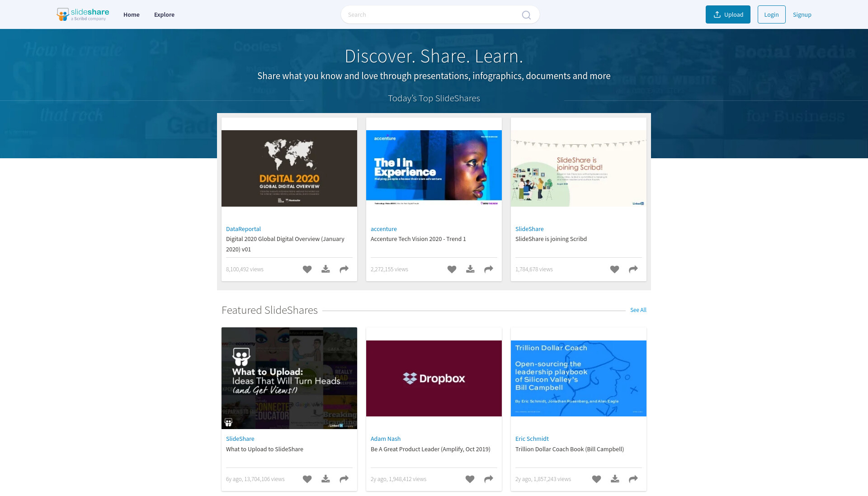This screenshot has width=868, height=496.
Task: Download the Accenture Tech Vision 2020 slideshare
Action: (470, 269)
